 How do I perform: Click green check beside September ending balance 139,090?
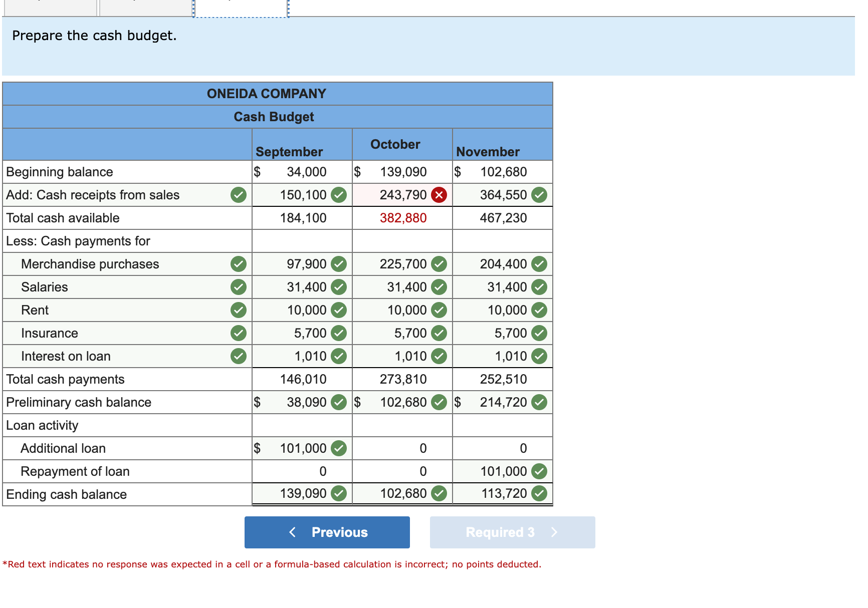(339, 493)
